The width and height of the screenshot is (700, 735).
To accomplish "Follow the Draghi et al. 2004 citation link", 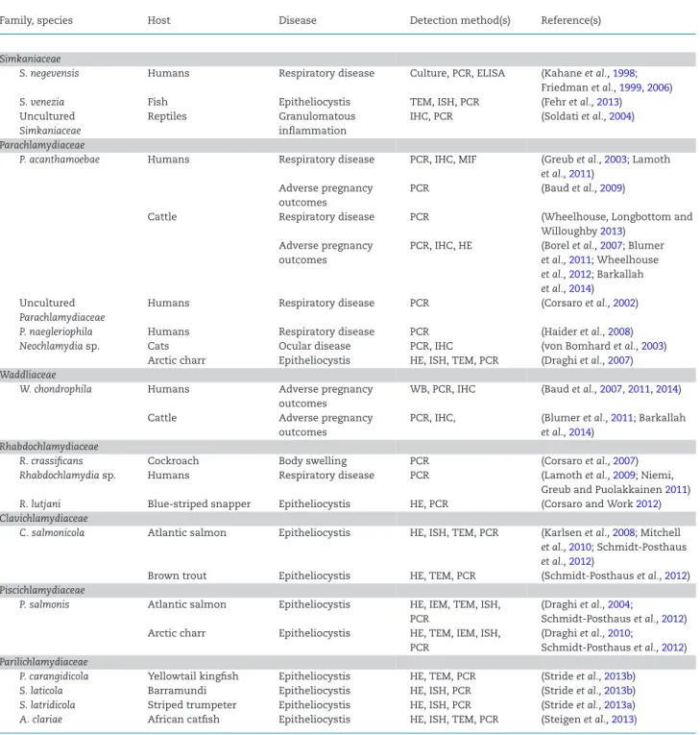I will pos(618,604).
